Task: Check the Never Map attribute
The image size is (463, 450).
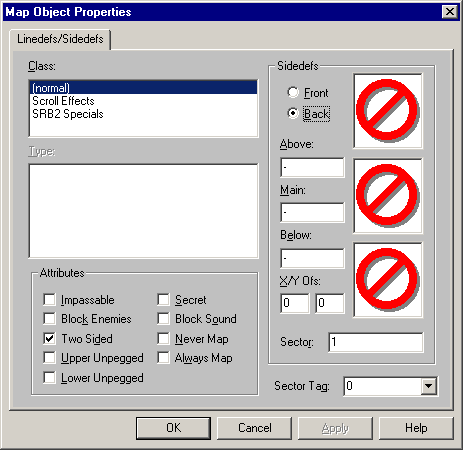Action: [x=163, y=338]
